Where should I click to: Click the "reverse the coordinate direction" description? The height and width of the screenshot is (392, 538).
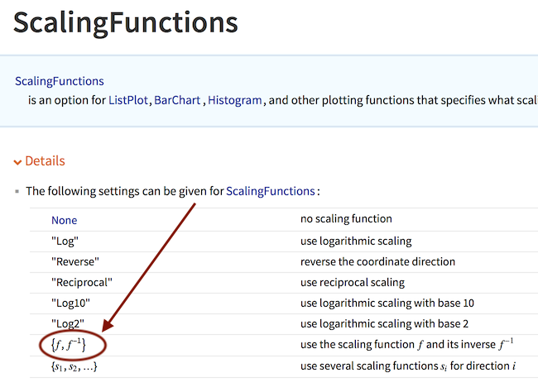pos(377,261)
